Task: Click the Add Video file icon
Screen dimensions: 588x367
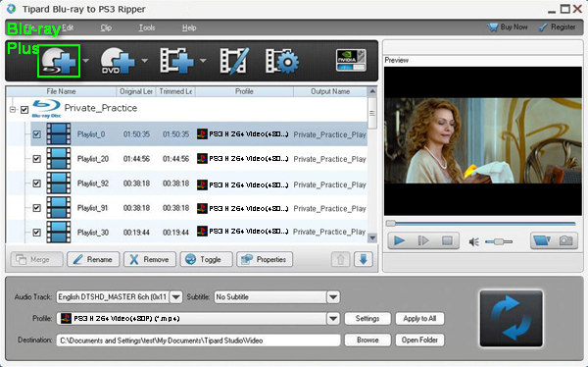Action: click(176, 61)
